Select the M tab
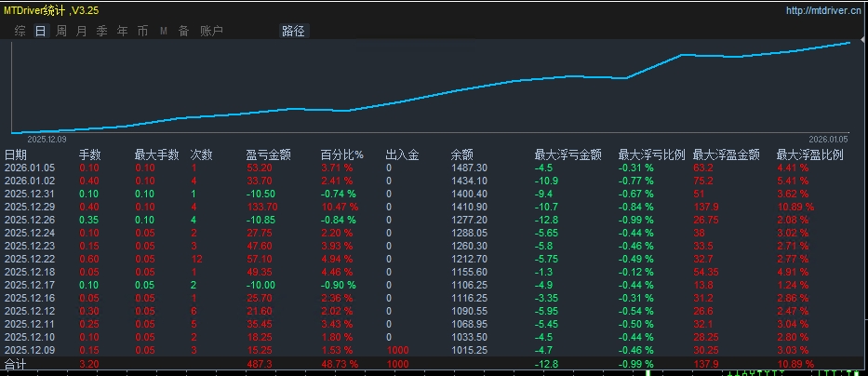The width and height of the screenshot is (868, 376). pyautogui.click(x=164, y=31)
